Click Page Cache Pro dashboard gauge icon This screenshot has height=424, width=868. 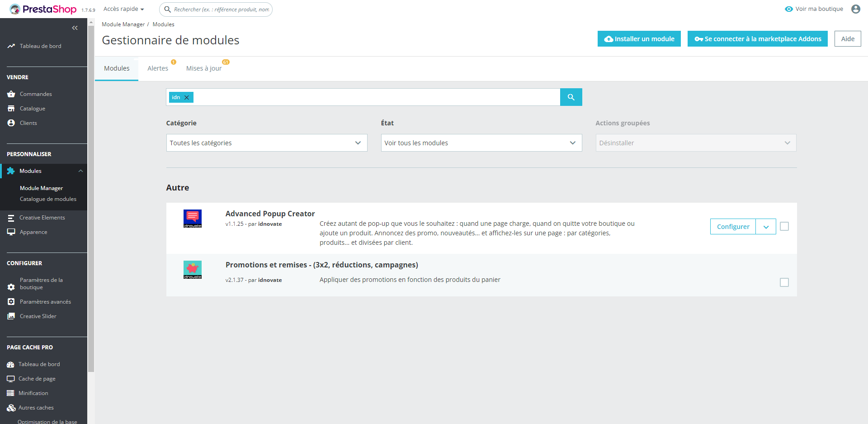[10, 365]
